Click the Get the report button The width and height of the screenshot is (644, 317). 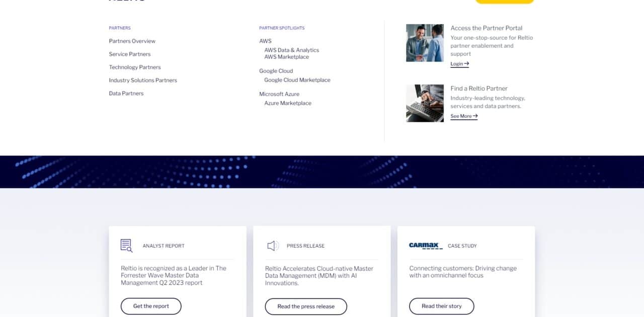(x=151, y=306)
